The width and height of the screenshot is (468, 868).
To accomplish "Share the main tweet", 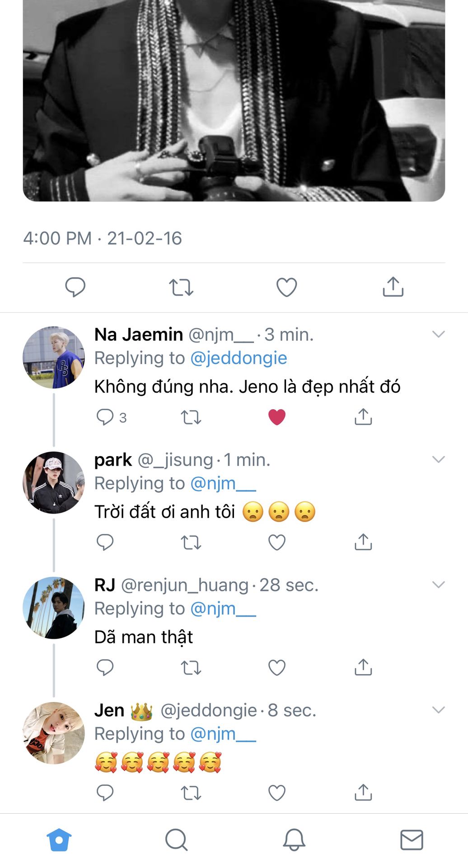I will click(393, 287).
